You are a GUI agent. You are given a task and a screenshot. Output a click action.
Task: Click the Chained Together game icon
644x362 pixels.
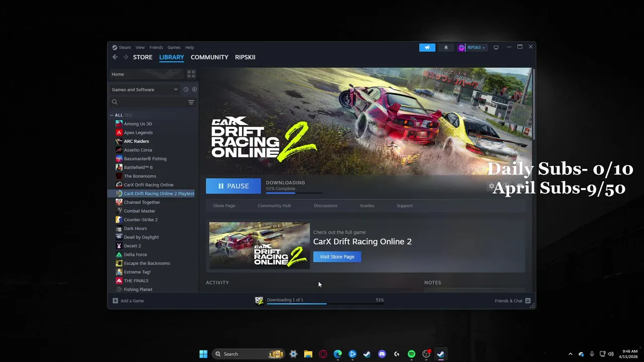click(119, 202)
